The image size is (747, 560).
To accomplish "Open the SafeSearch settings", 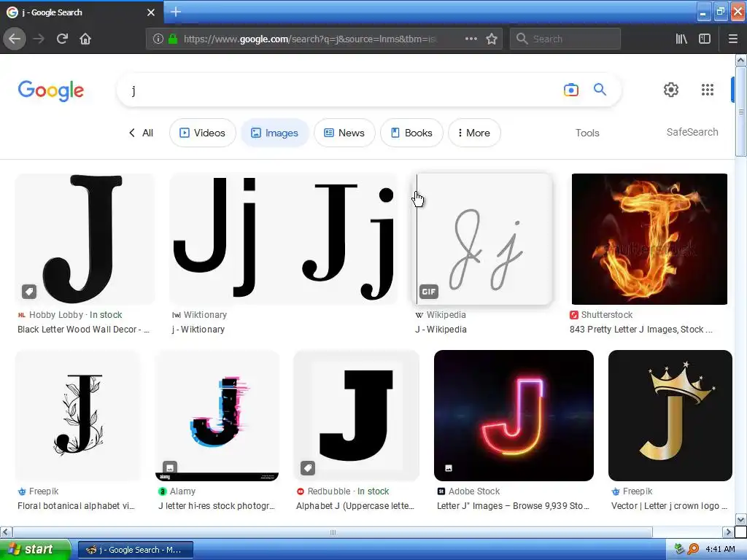I will 692,132.
